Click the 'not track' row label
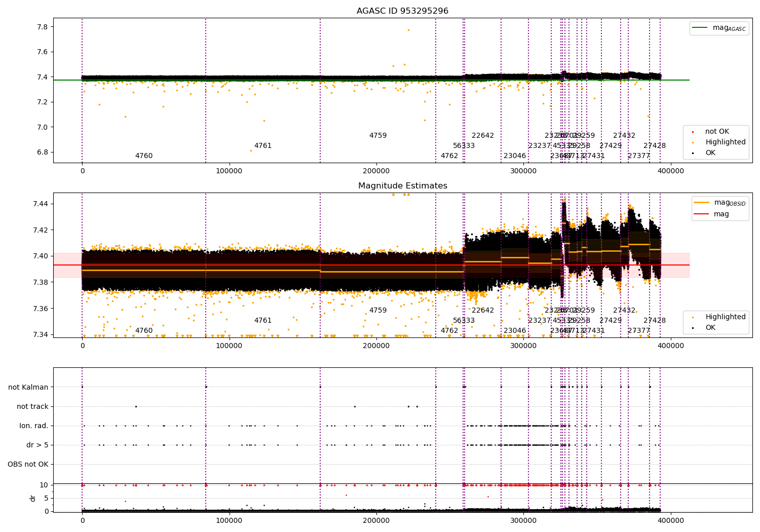The image size is (760, 532). point(32,406)
